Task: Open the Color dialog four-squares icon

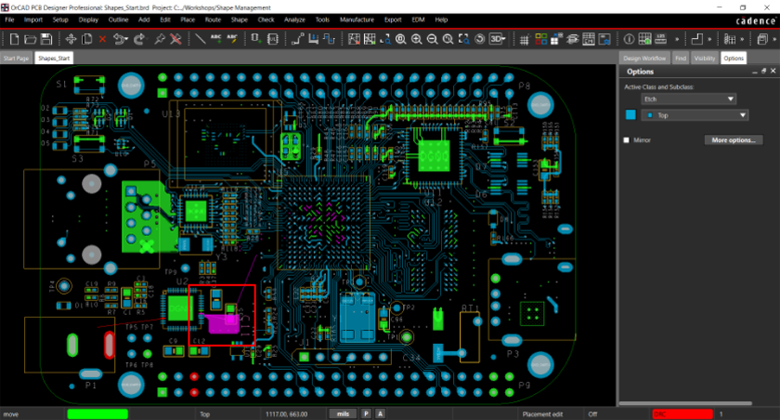Action: (541, 39)
